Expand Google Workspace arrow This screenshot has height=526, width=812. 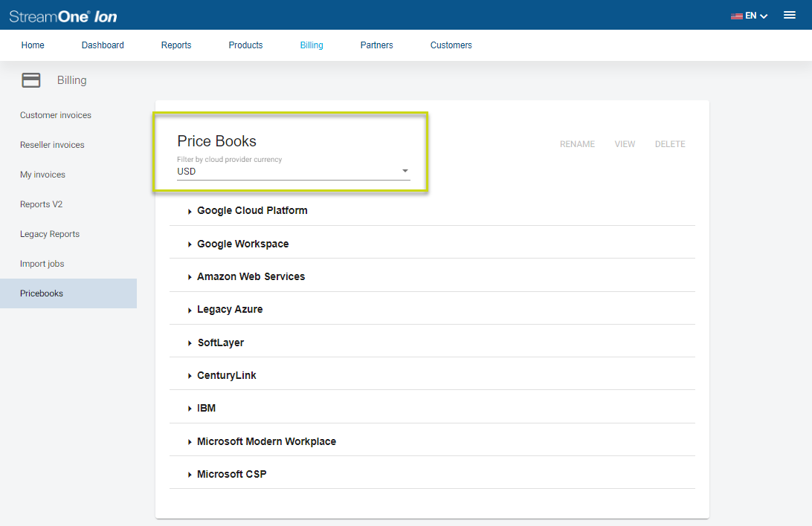[x=190, y=244]
